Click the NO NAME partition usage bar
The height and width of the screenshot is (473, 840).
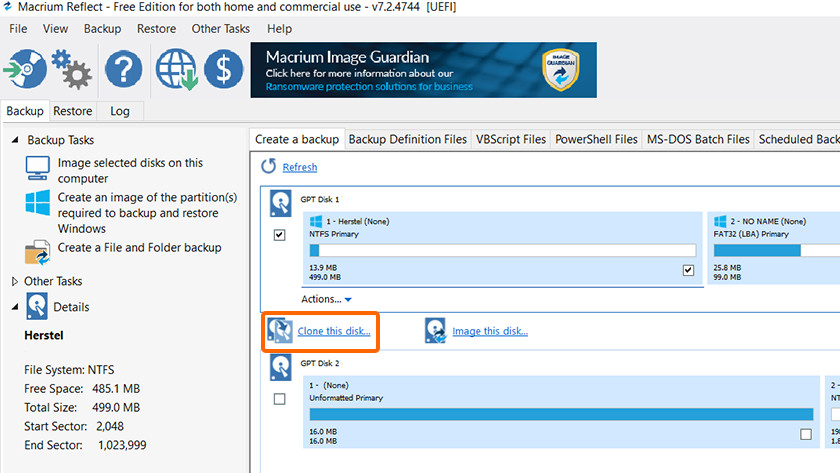click(x=776, y=250)
